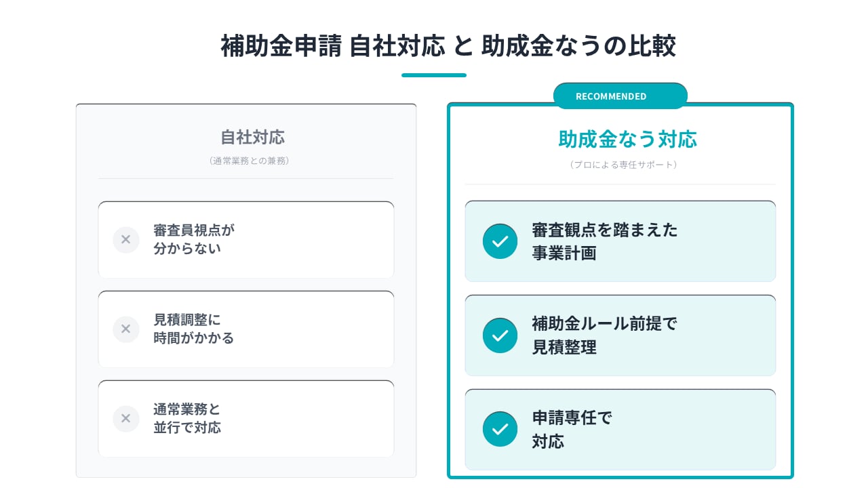Click the RECOMMENDED badge
This screenshot has width=868, height=488.
[620, 96]
